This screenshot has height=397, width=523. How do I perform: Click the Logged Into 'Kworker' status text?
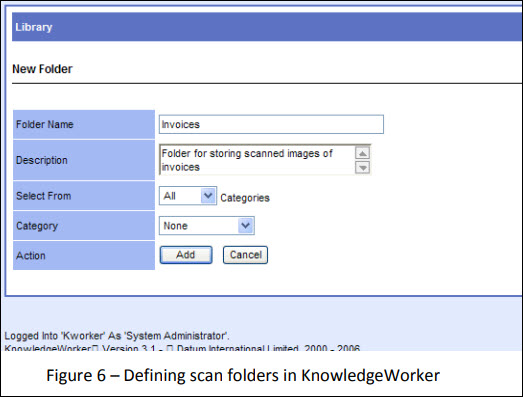coord(117,336)
